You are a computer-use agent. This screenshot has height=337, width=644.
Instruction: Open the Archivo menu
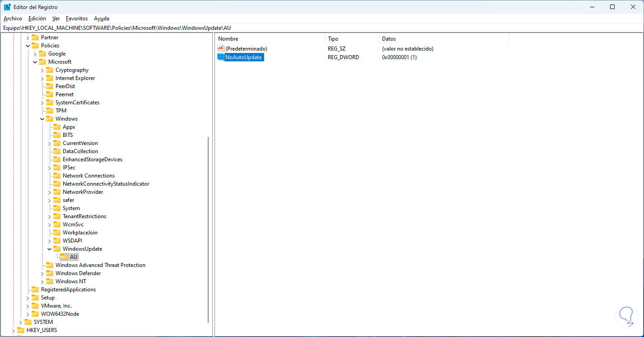click(x=13, y=19)
